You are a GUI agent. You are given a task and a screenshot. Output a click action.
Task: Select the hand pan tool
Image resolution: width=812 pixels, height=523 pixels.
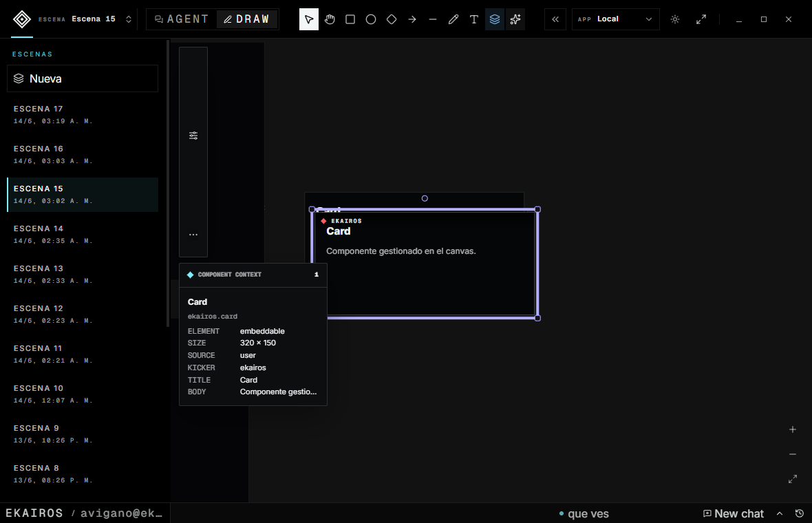click(x=330, y=19)
